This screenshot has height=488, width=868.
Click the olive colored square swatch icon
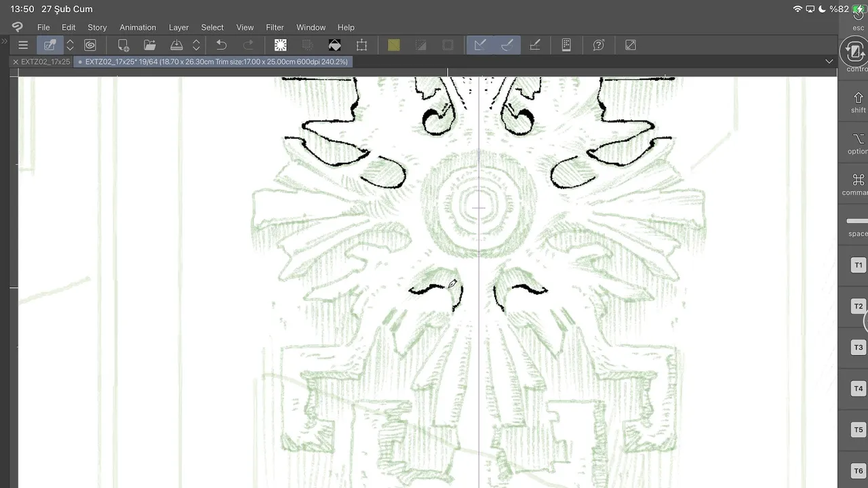coord(394,45)
